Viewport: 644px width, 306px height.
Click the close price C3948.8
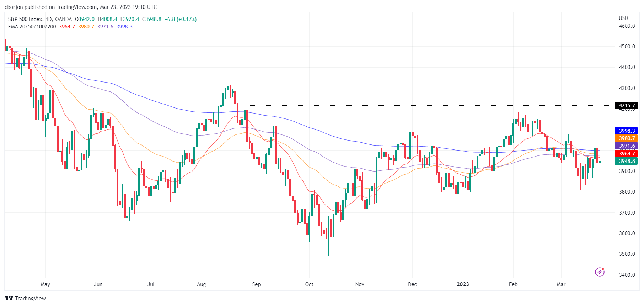[152, 19]
